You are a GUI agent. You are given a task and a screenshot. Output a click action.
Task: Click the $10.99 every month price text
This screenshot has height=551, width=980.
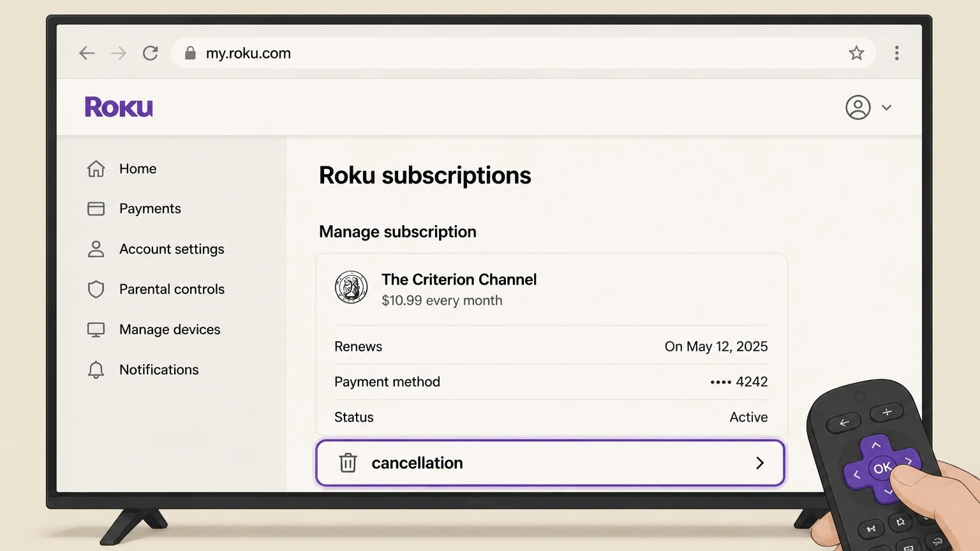pos(442,300)
